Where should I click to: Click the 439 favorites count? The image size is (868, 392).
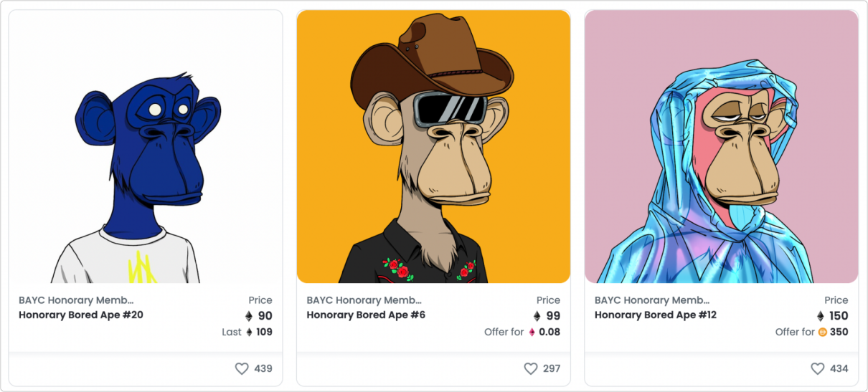(263, 368)
